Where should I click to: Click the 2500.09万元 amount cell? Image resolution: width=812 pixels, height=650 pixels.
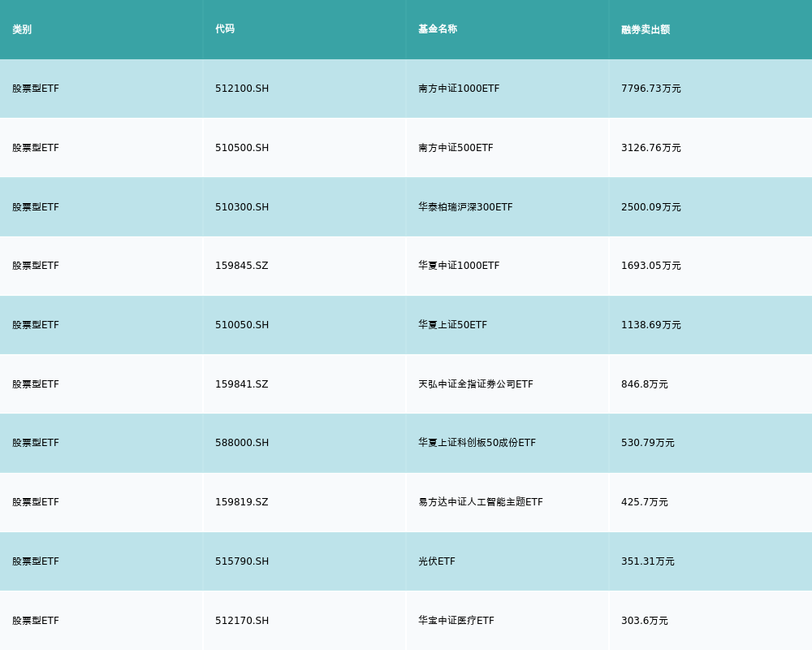coord(651,207)
